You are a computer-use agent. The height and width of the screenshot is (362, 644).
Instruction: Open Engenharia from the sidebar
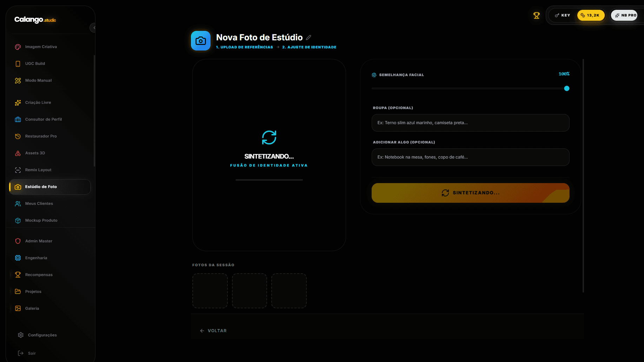36,258
